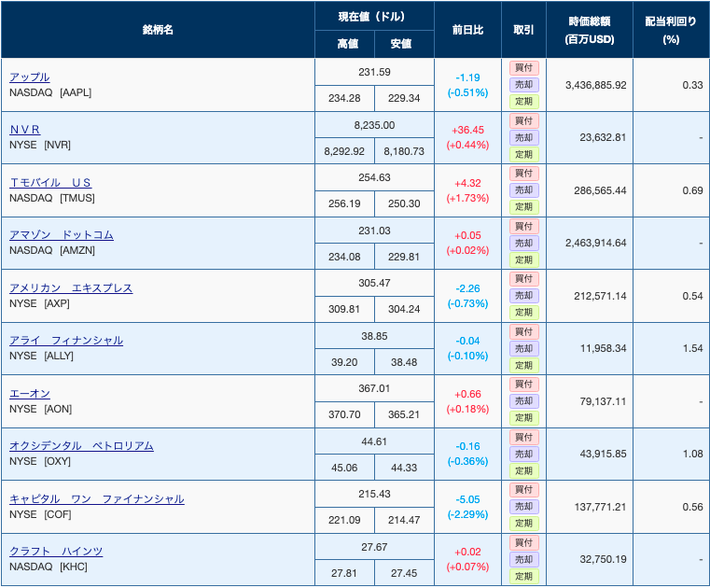710x588 pixels.
Task: Click 売却 button for AON
Action: [x=524, y=401]
